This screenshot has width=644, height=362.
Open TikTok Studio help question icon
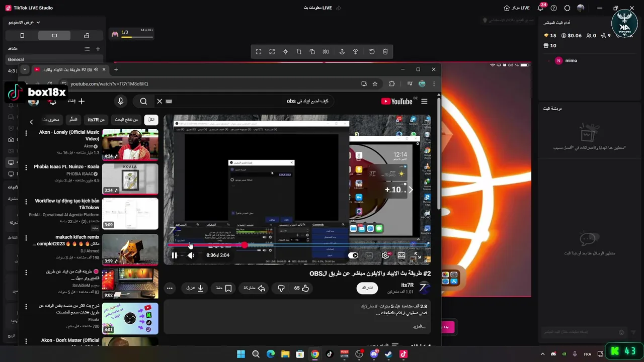tap(554, 8)
